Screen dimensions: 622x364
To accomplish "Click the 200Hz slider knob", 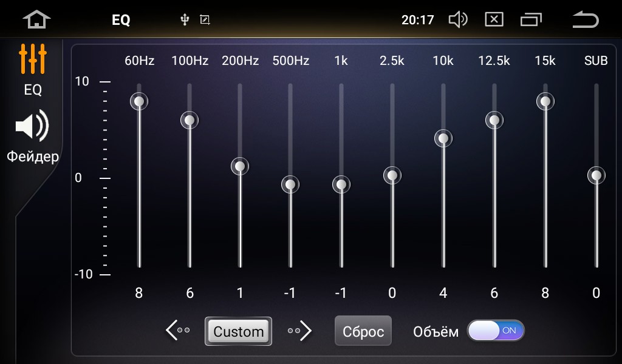I will (240, 166).
